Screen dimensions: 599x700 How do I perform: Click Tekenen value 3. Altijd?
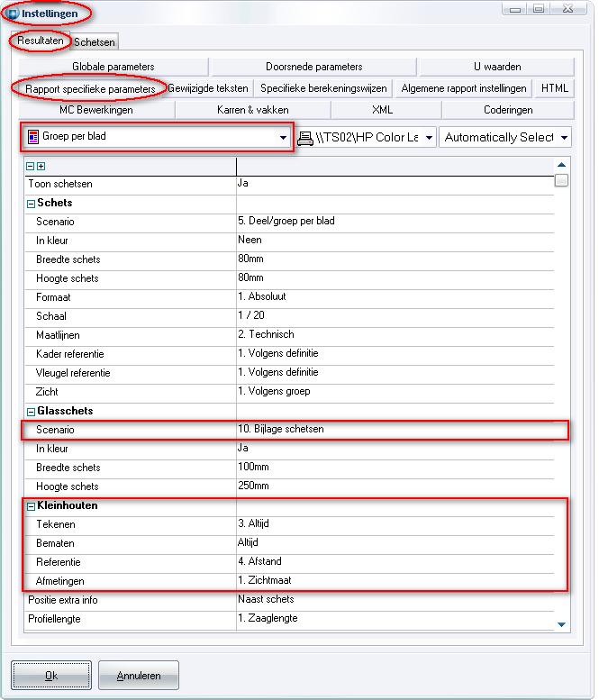pyautogui.click(x=253, y=523)
